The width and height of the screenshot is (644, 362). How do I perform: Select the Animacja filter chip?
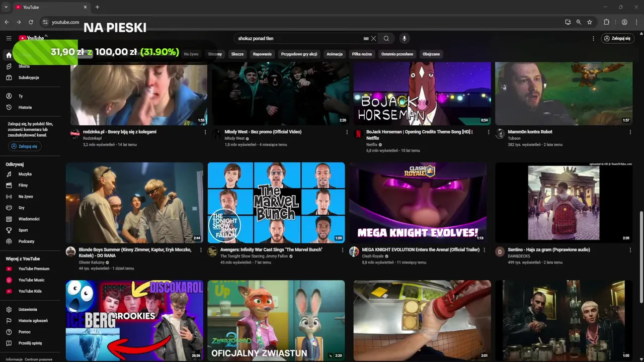335,54
